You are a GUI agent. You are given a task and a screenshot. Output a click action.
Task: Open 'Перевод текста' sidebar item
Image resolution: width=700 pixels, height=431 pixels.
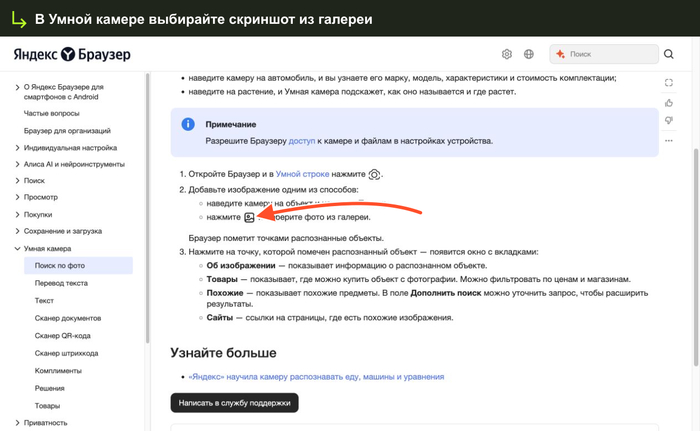tap(61, 283)
